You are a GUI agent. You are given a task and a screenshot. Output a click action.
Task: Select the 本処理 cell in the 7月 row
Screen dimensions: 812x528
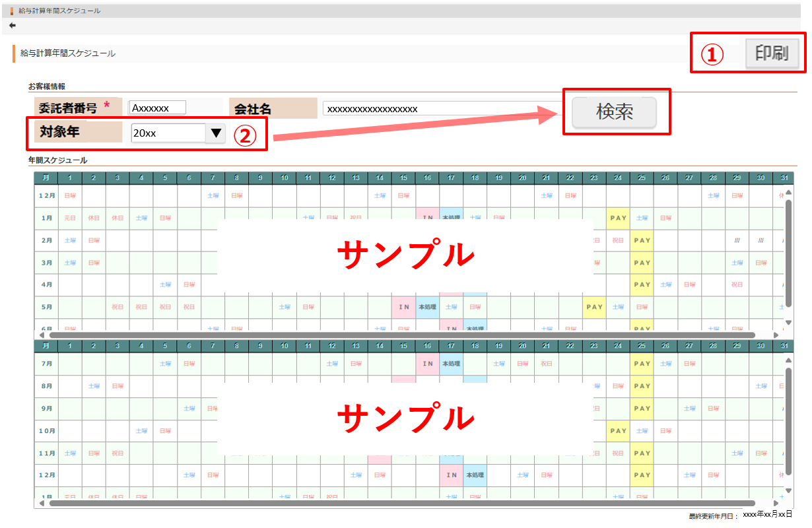point(451,364)
